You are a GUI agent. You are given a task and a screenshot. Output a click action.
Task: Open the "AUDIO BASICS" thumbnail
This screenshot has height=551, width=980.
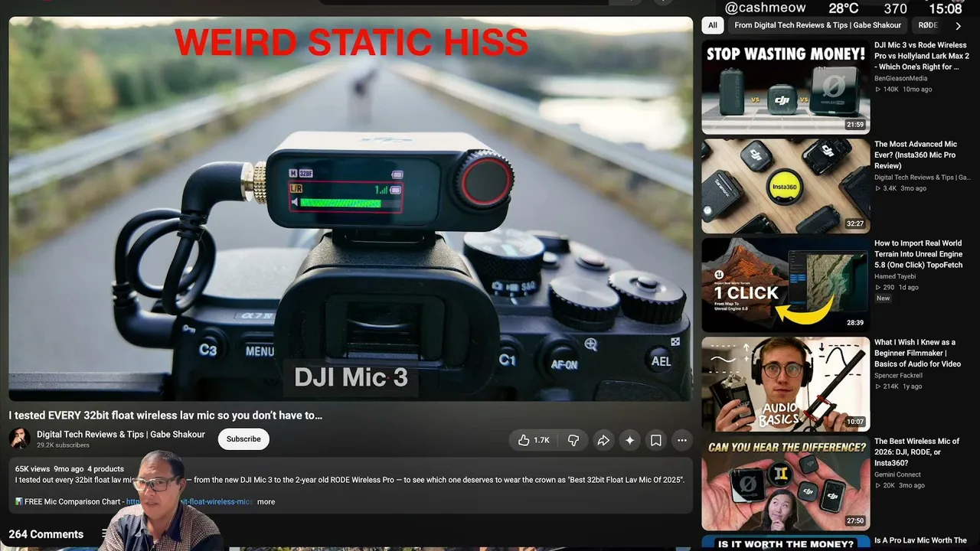pos(786,384)
